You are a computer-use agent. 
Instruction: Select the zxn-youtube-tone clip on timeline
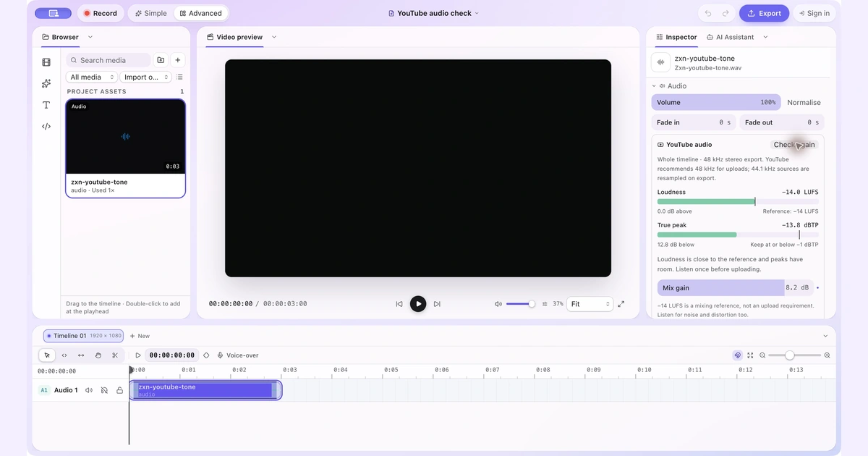tap(205, 390)
